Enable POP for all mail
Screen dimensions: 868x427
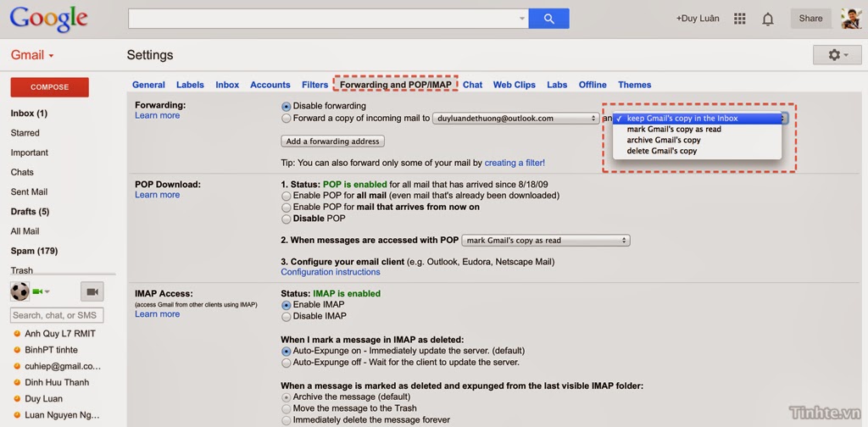pyautogui.click(x=287, y=196)
